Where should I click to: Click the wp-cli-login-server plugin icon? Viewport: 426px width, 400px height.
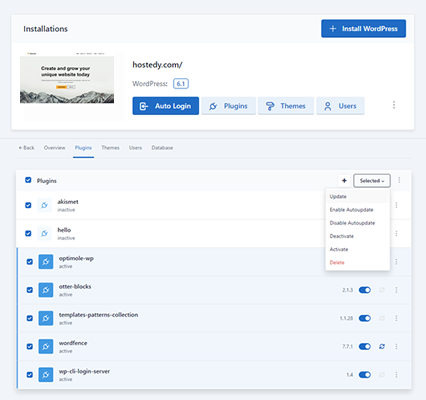[46, 375]
